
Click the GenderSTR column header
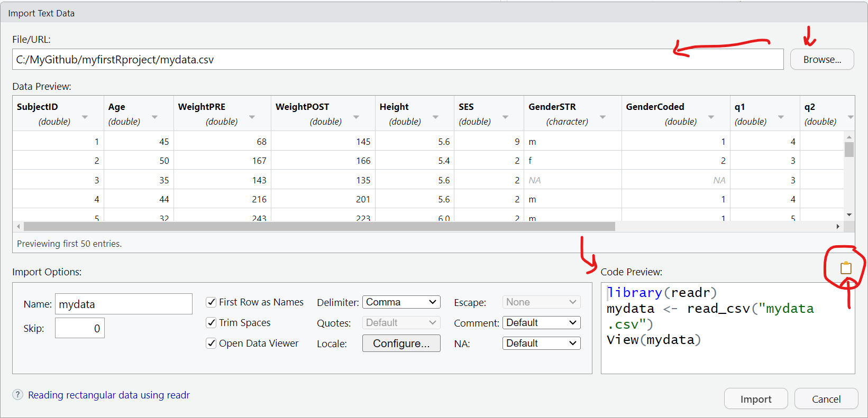(572, 114)
